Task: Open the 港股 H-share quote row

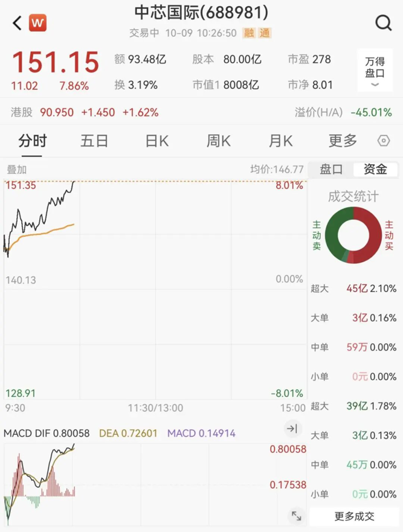Action: click(85, 112)
